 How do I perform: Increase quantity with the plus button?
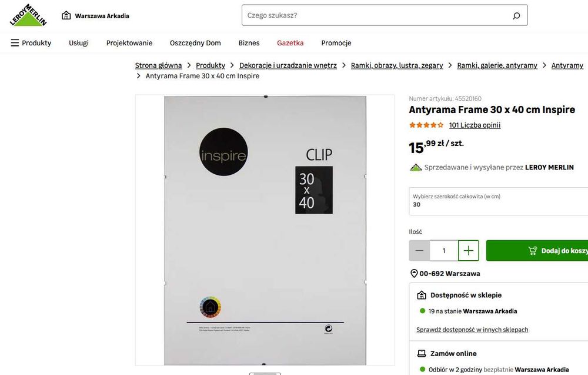469,250
